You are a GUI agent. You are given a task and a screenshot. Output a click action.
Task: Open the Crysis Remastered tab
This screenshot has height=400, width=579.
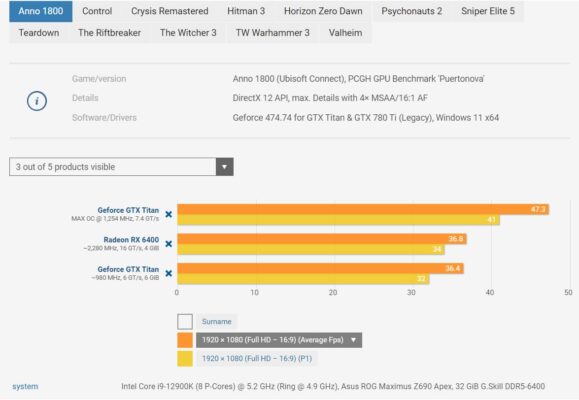coord(169,11)
